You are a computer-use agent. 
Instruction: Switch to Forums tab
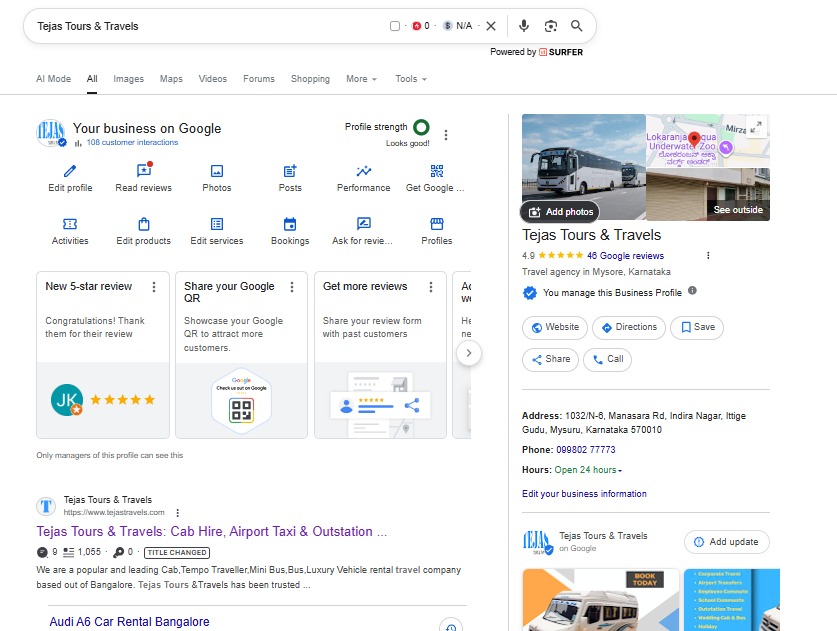click(x=259, y=79)
